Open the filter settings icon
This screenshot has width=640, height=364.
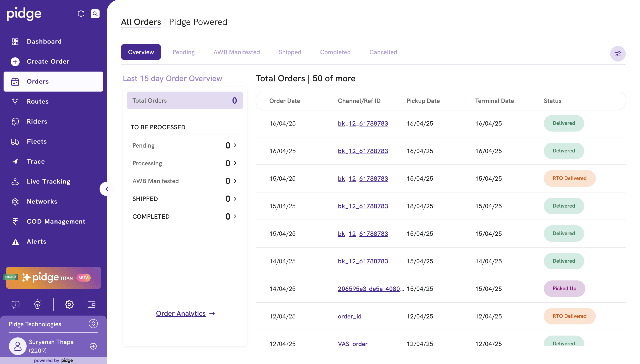tap(618, 54)
